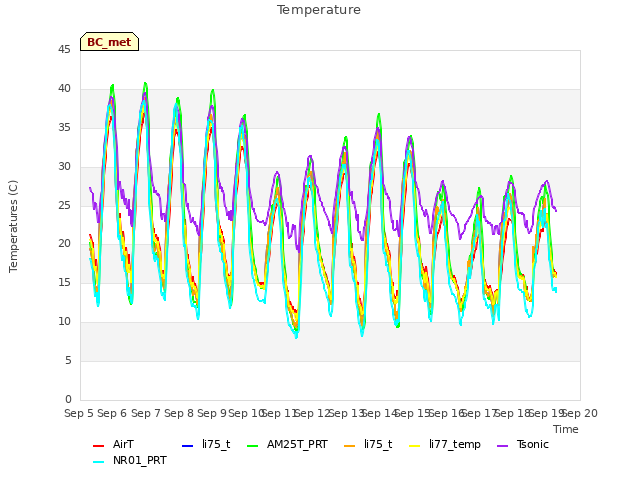The image size is (640, 480).
Task: Click the 10 y-axis tick label
Action: (x=64, y=322)
